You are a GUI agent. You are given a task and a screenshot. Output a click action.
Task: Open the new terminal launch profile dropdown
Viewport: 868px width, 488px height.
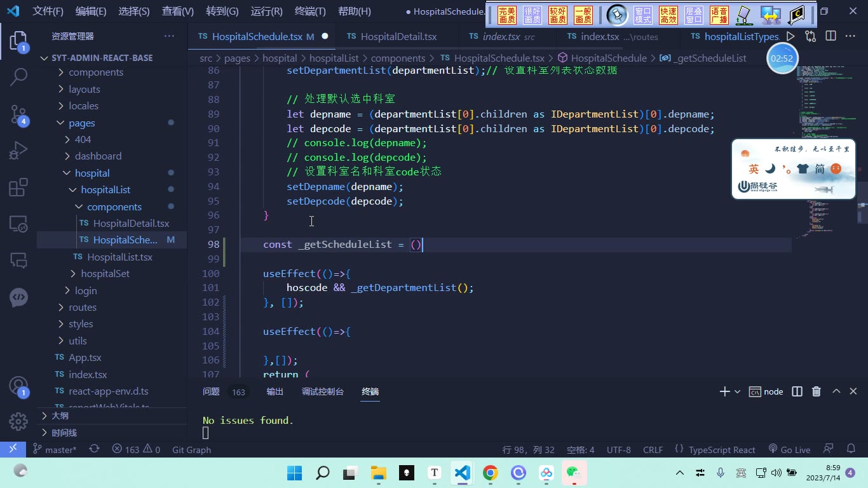coord(737,391)
